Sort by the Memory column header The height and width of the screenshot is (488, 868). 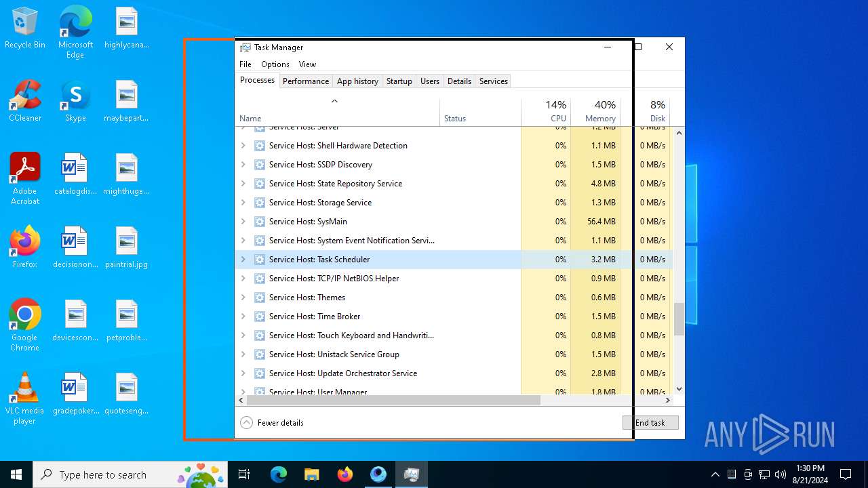[595, 112]
